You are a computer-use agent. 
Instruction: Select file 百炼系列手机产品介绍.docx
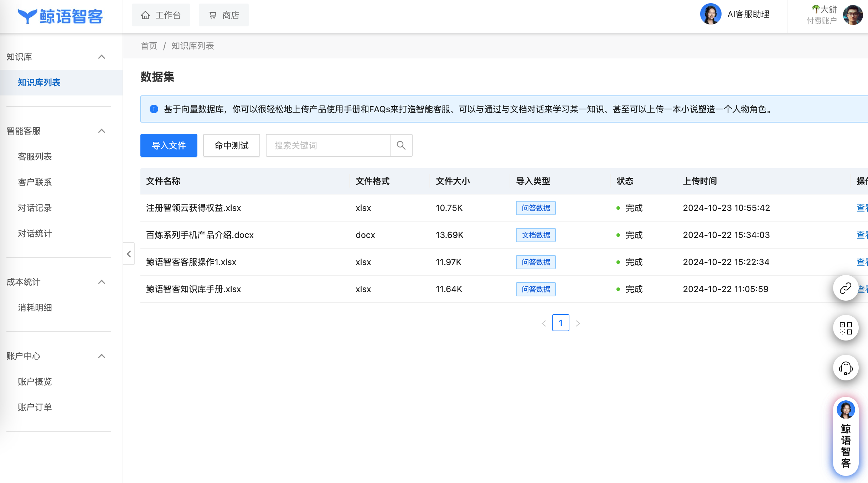pyautogui.click(x=200, y=235)
